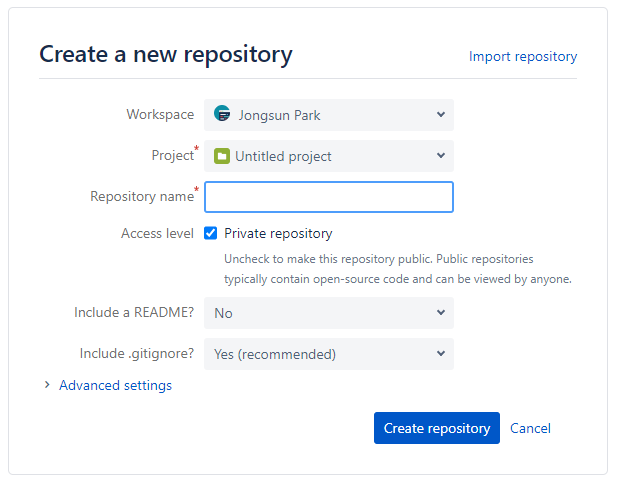Click the Workspace label
620x486 pixels.
pyautogui.click(x=160, y=114)
